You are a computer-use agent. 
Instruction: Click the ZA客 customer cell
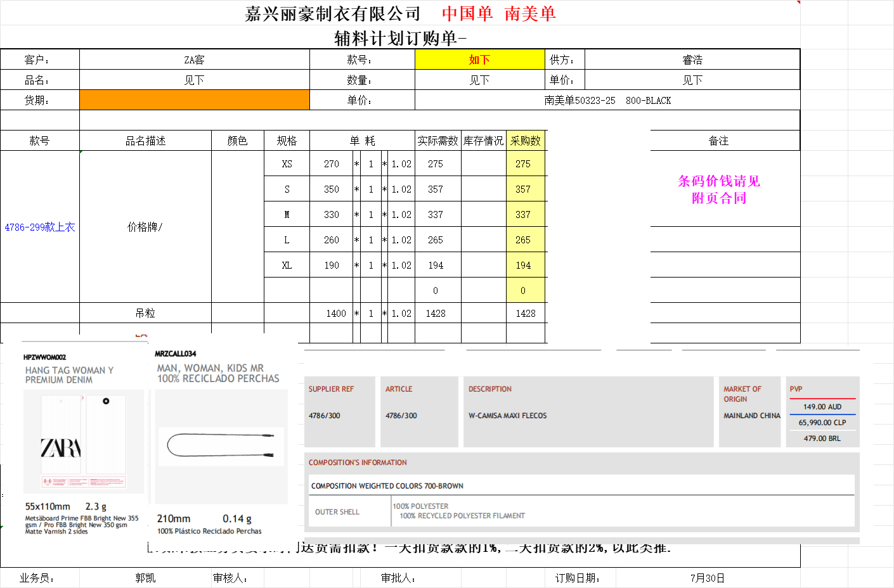click(194, 60)
